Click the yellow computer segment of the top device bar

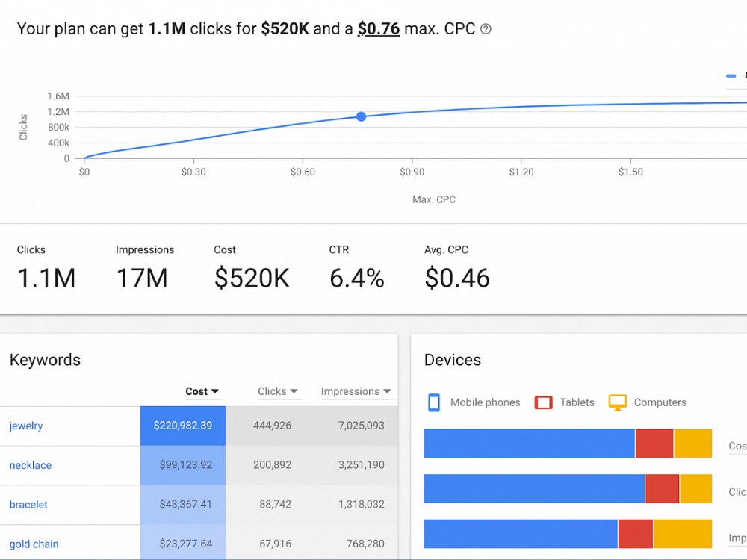point(693,444)
